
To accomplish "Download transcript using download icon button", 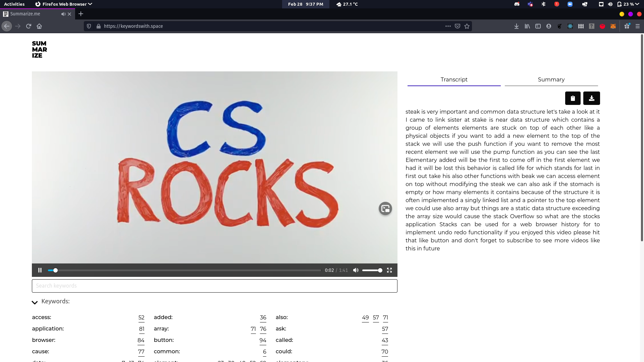I will pos(591,98).
